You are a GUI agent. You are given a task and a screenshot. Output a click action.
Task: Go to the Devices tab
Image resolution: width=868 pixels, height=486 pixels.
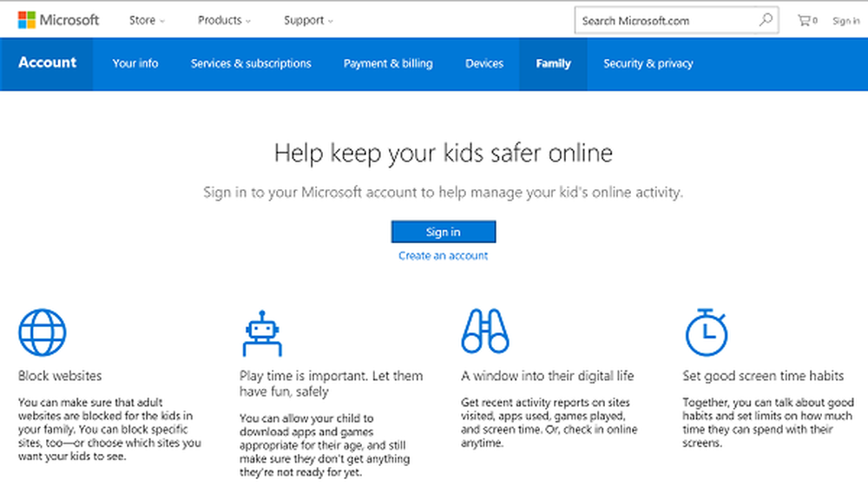pos(484,63)
